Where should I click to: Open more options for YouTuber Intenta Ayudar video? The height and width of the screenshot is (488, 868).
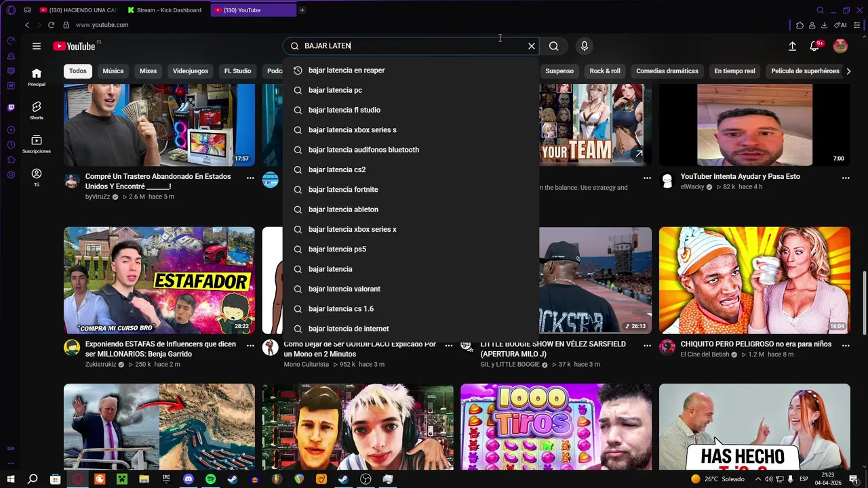[x=846, y=178]
